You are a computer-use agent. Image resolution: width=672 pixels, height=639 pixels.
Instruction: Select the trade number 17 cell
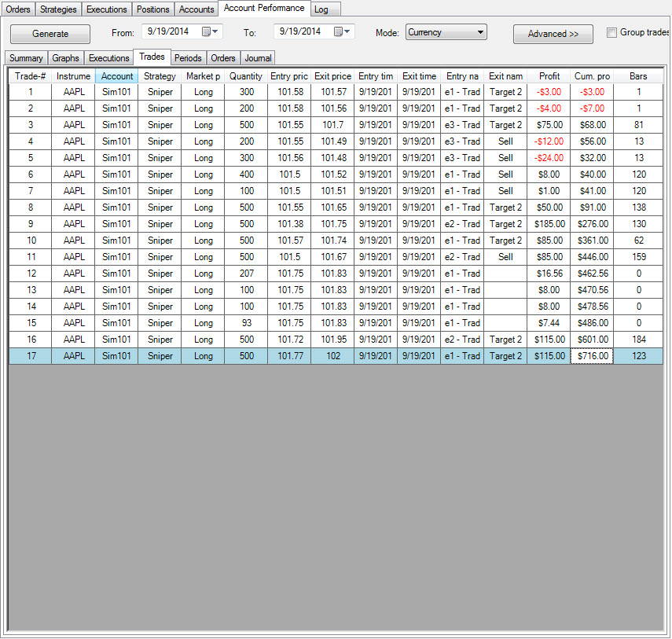(31, 356)
